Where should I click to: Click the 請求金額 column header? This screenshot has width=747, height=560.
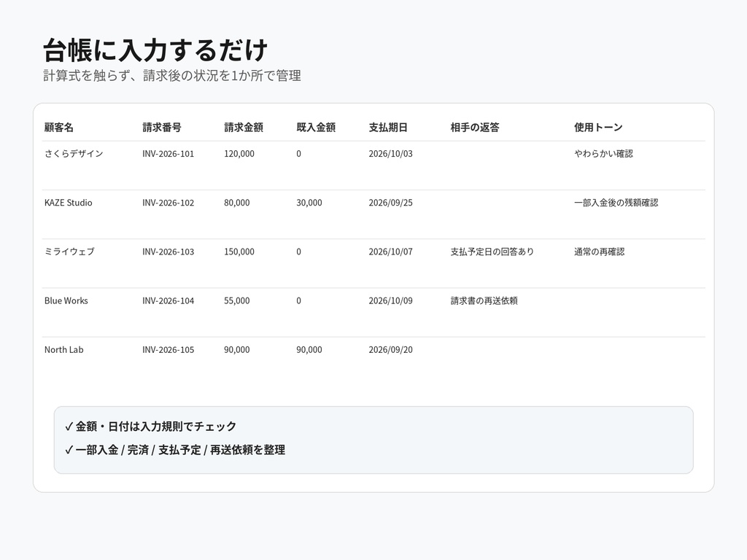(x=244, y=127)
